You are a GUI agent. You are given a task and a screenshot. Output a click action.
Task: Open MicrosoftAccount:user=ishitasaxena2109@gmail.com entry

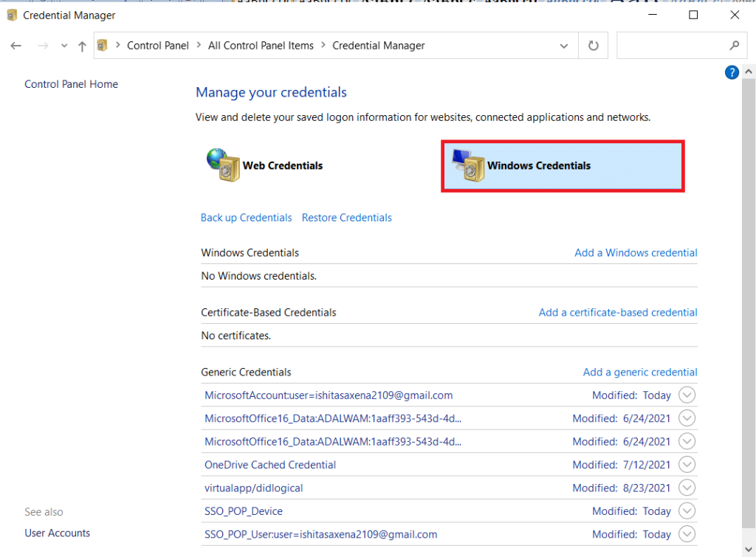tap(329, 395)
